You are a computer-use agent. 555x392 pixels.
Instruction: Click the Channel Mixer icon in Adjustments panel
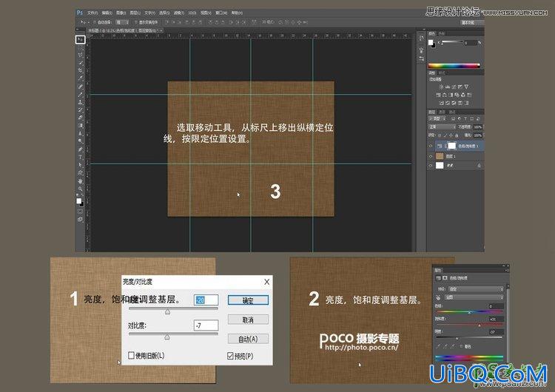click(463, 95)
